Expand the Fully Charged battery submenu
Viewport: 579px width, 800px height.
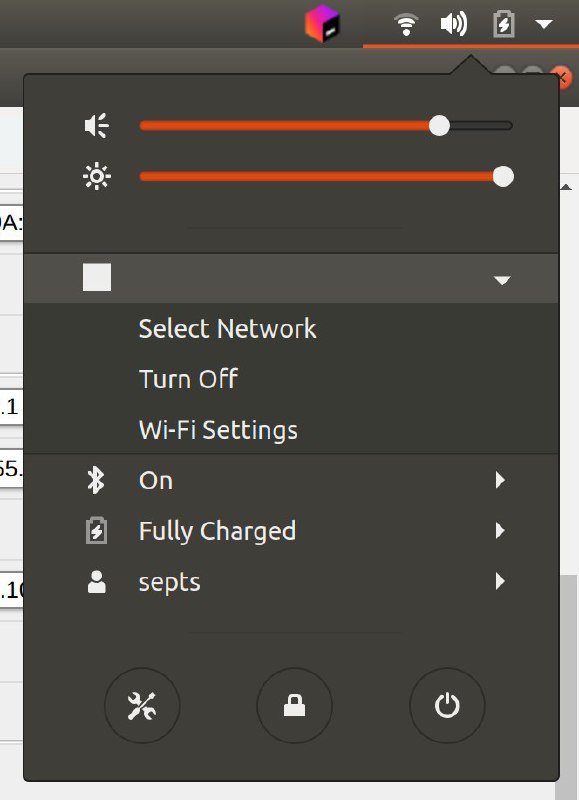coord(500,531)
